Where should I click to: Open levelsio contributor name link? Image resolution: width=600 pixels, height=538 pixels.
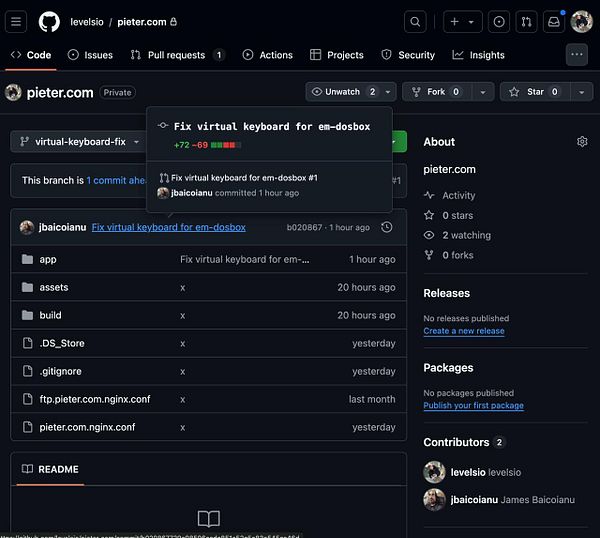(x=468, y=473)
